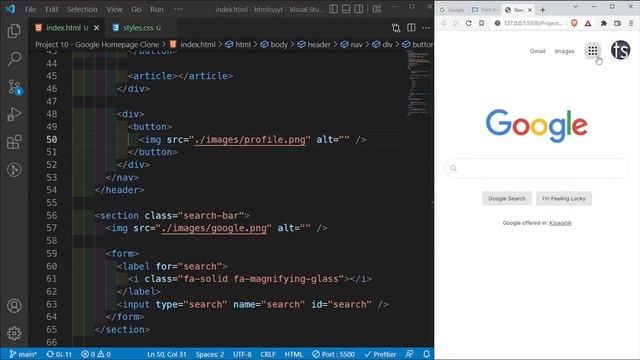Click the nav breadcrumb item

351,44
